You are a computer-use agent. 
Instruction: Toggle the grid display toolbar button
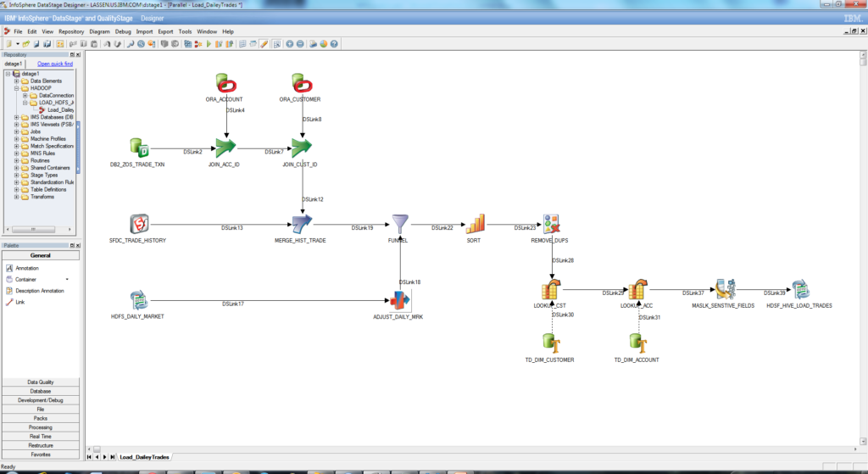pyautogui.click(x=242, y=43)
